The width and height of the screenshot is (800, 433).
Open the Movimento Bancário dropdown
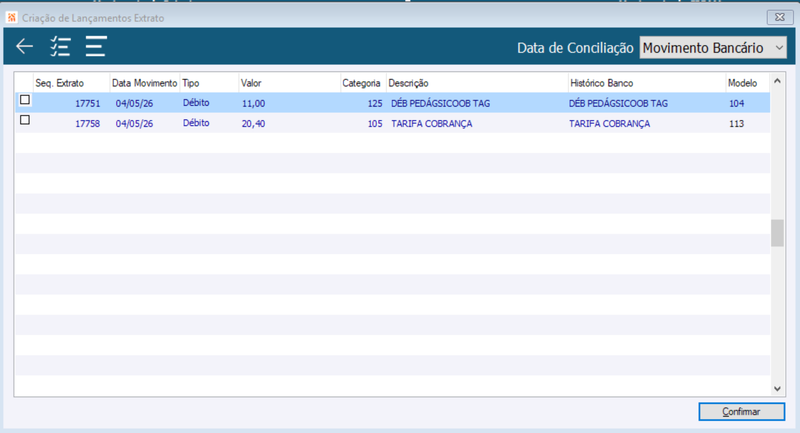click(x=713, y=48)
